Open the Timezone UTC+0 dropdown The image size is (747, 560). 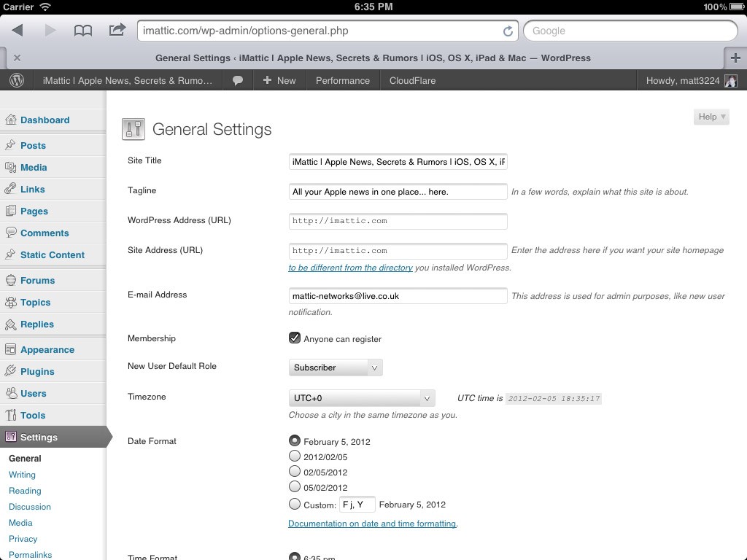362,398
